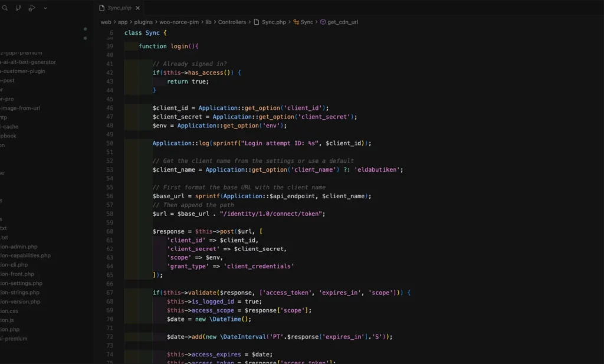Click the file icon on Sync.php tab
This screenshot has height=364, width=604.
(x=102, y=8)
